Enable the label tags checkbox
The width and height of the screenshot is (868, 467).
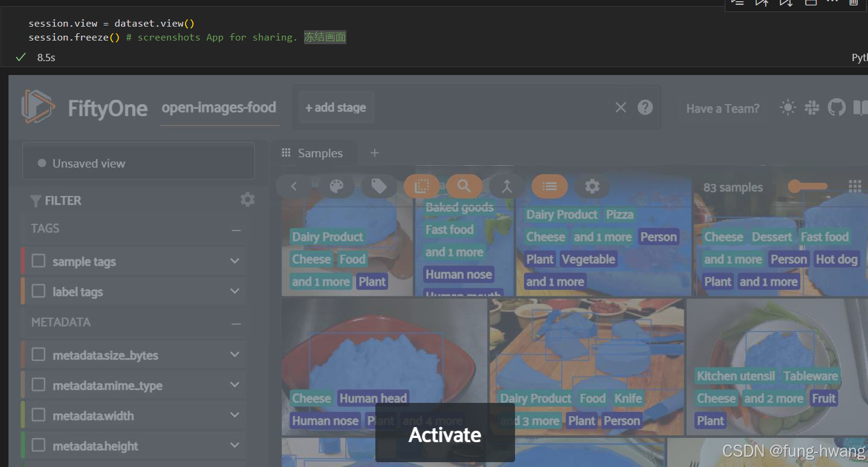click(39, 291)
